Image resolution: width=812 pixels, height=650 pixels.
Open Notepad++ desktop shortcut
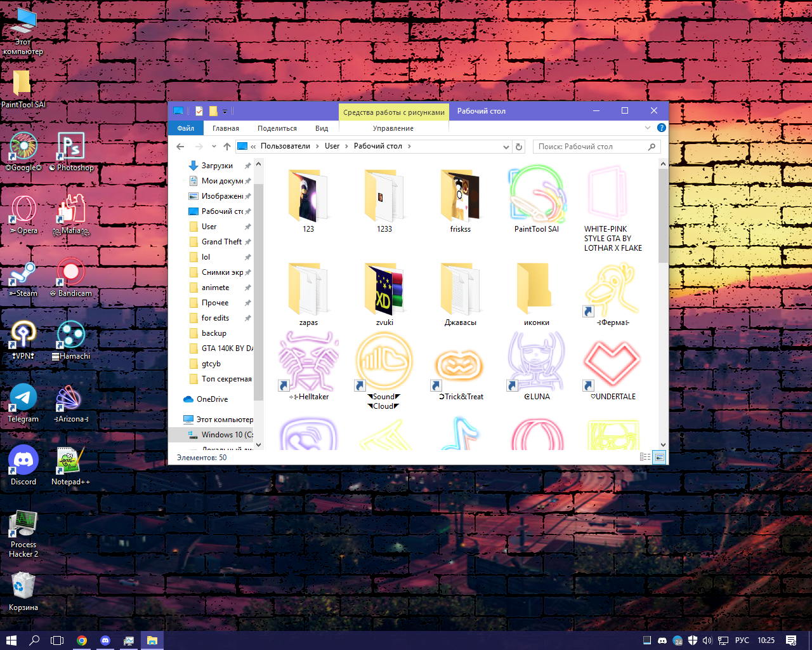click(x=71, y=466)
